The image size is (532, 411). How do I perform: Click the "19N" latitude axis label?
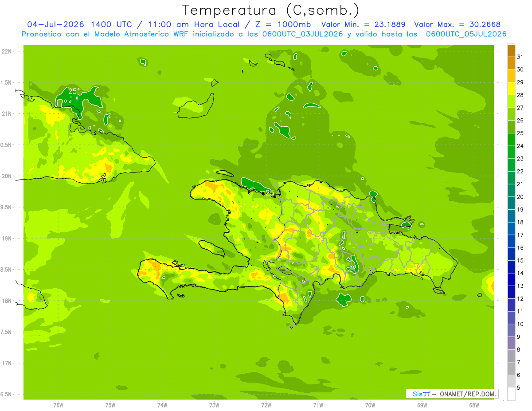coord(7,239)
